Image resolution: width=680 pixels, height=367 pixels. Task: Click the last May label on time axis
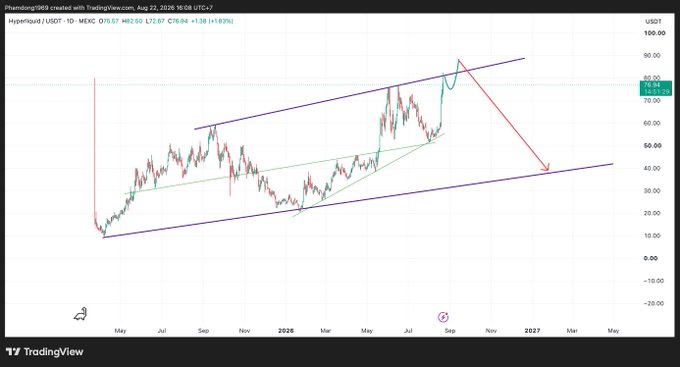pos(613,331)
